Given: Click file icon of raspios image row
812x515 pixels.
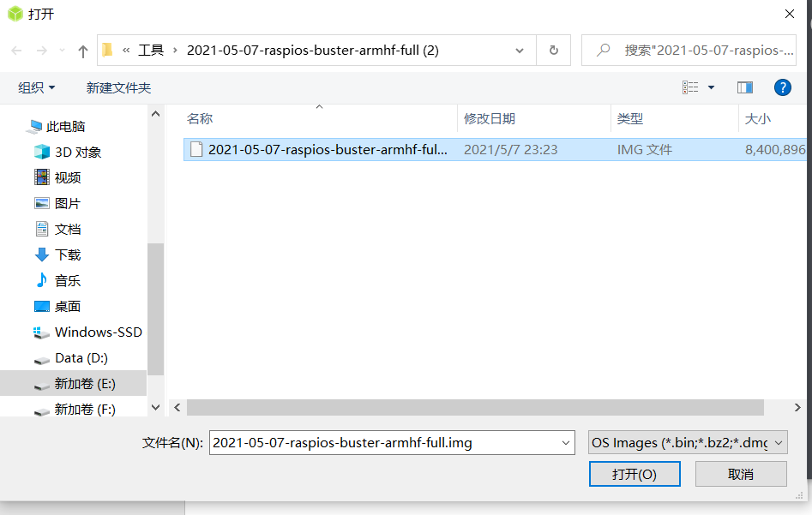Looking at the screenshot, I should tap(196, 150).
